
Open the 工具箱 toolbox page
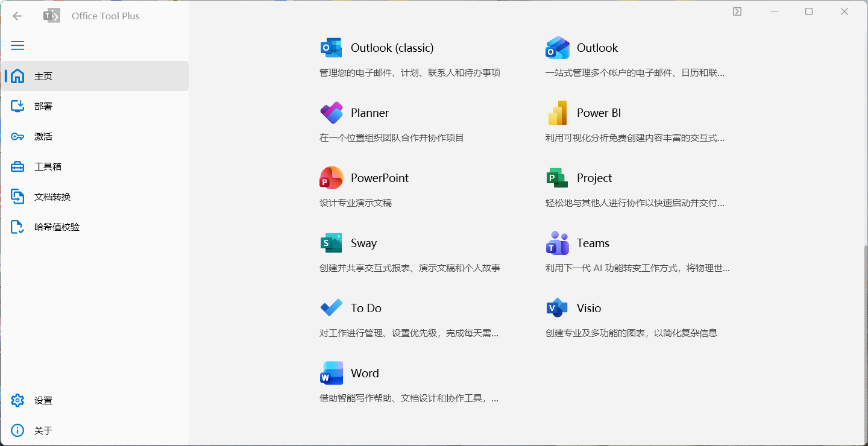click(x=48, y=167)
